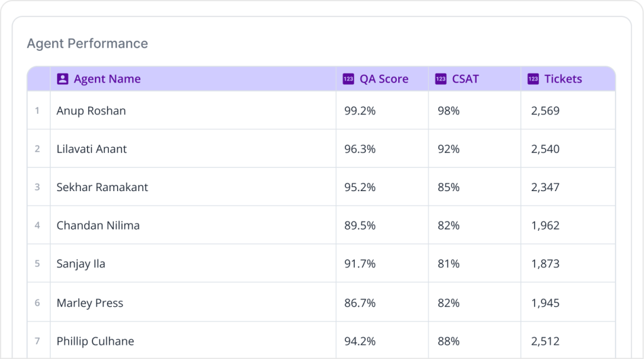The height and width of the screenshot is (359, 644).
Task: Click CSAT value 92%
Action: click(x=448, y=149)
